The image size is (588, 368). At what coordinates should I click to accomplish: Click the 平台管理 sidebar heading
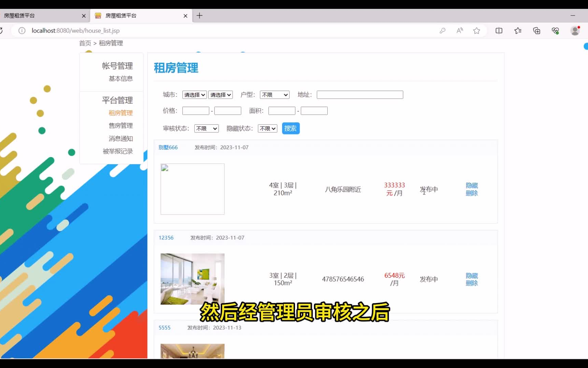coord(117,100)
